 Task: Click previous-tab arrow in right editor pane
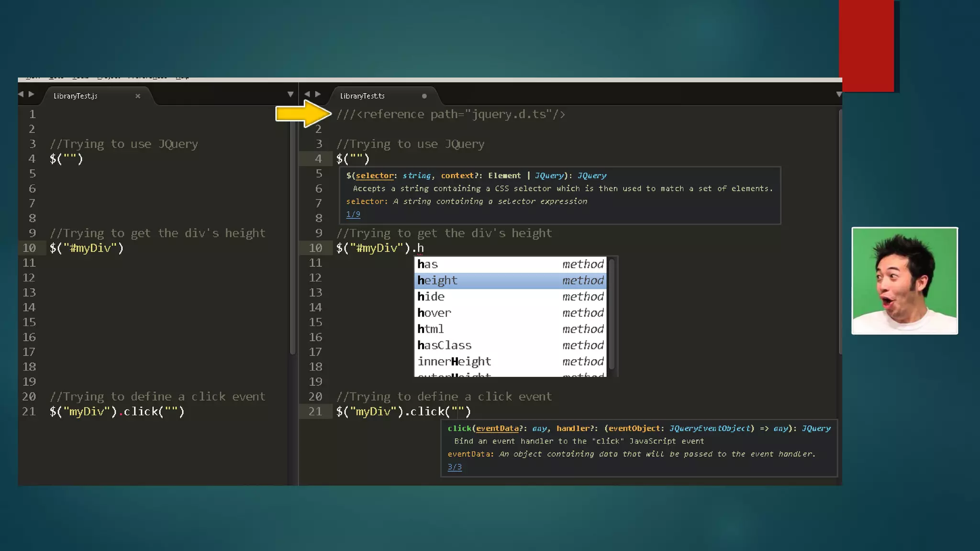(x=307, y=94)
